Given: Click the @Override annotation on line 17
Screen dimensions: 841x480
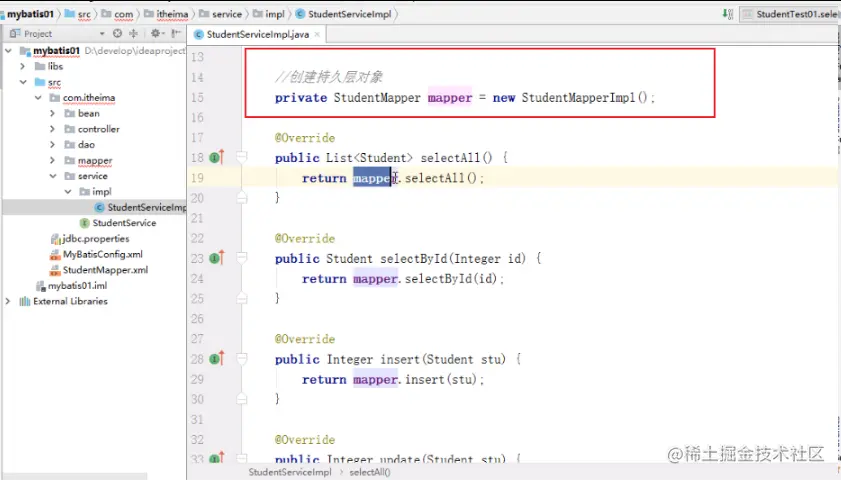Looking at the screenshot, I should coord(305,138).
